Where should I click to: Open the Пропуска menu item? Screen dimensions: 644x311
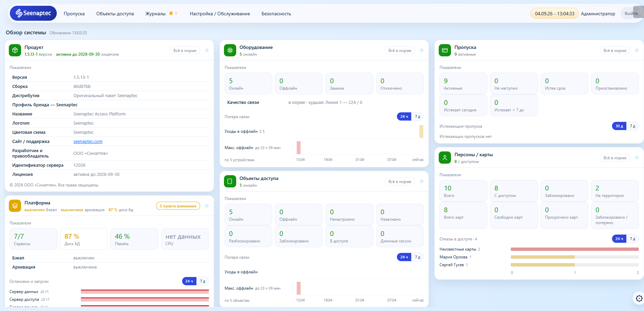click(74, 14)
